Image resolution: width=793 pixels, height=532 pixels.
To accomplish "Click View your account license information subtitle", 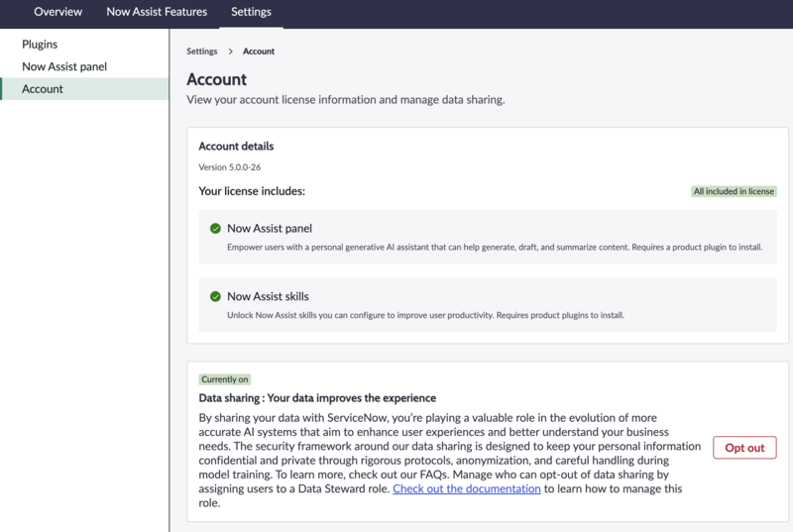I will [345, 99].
